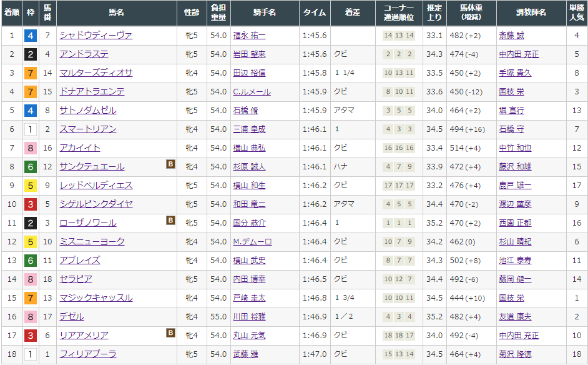Click the B blinker icon beside サンクテュエール
Viewport: 588px width, 365px height.
170,164
